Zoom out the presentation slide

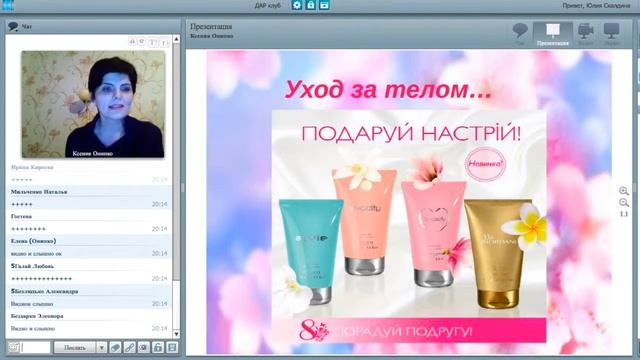point(624,202)
